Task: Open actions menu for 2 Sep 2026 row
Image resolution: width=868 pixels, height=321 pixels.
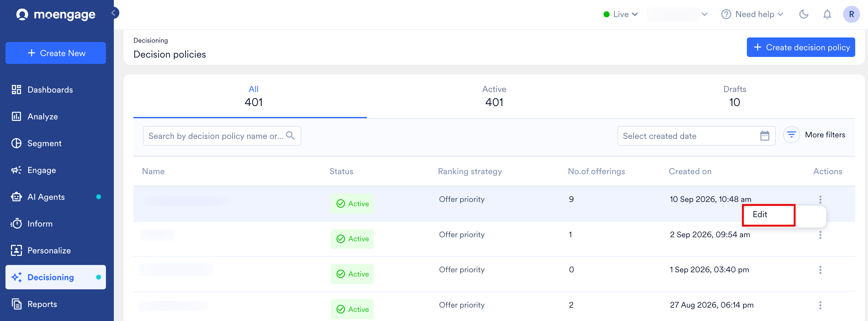Action: (820, 235)
